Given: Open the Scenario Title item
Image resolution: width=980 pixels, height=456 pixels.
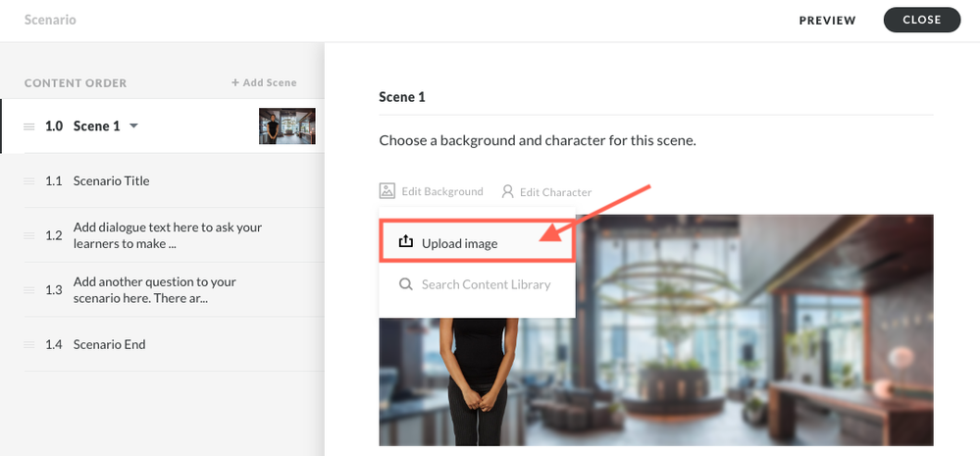Looking at the screenshot, I should click(112, 181).
